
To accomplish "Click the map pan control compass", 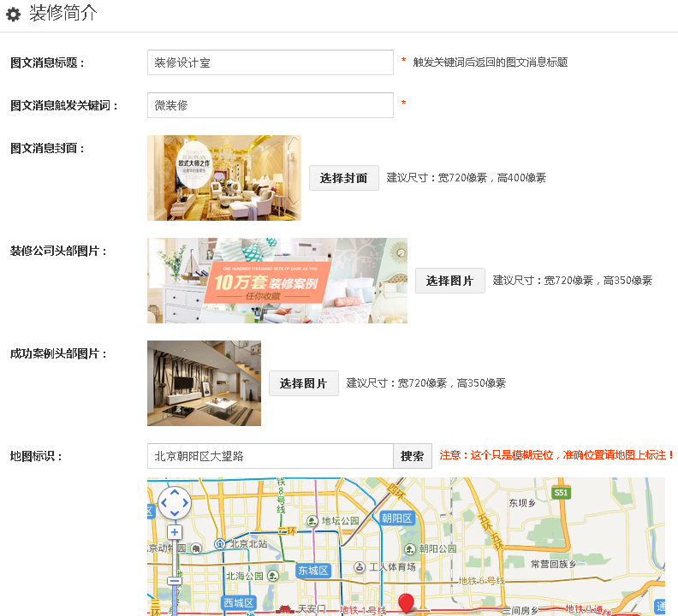I will click(175, 503).
